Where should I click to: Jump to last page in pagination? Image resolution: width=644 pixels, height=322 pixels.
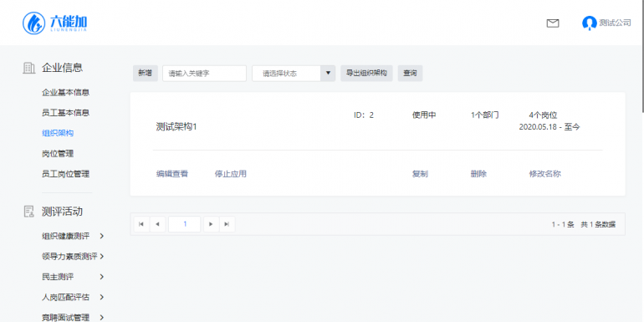[227, 224]
